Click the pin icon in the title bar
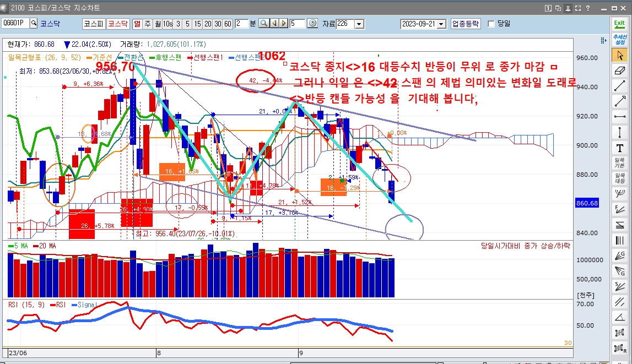 [x=568, y=8]
